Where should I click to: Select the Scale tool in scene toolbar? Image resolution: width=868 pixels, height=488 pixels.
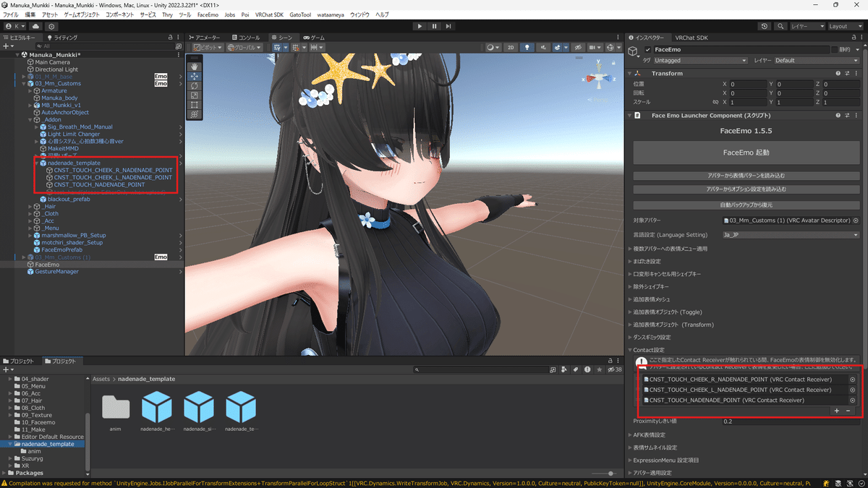coord(195,95)
